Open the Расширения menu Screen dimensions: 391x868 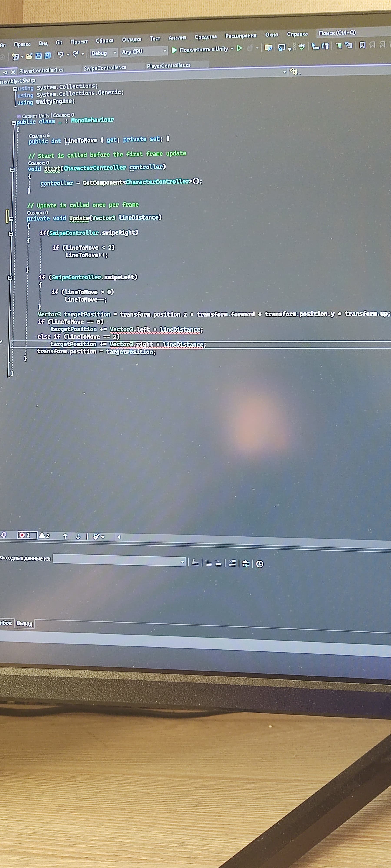(241, 35)
